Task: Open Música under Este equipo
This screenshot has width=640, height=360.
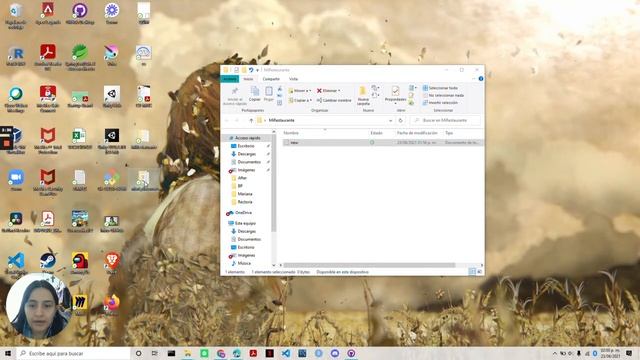Action: click(244, 263)
